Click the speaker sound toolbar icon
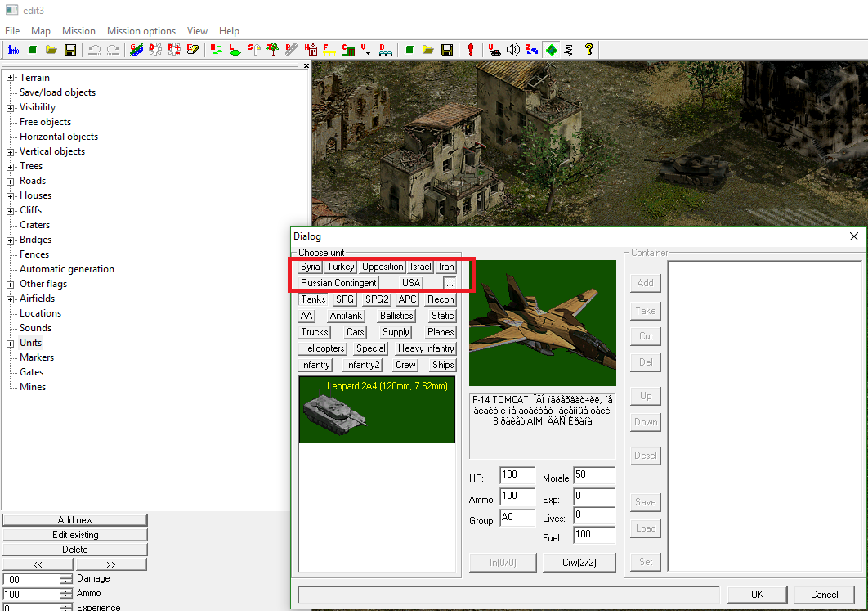Image resolution: width=868 pixels, height=611 pixels. coord(513,50)
